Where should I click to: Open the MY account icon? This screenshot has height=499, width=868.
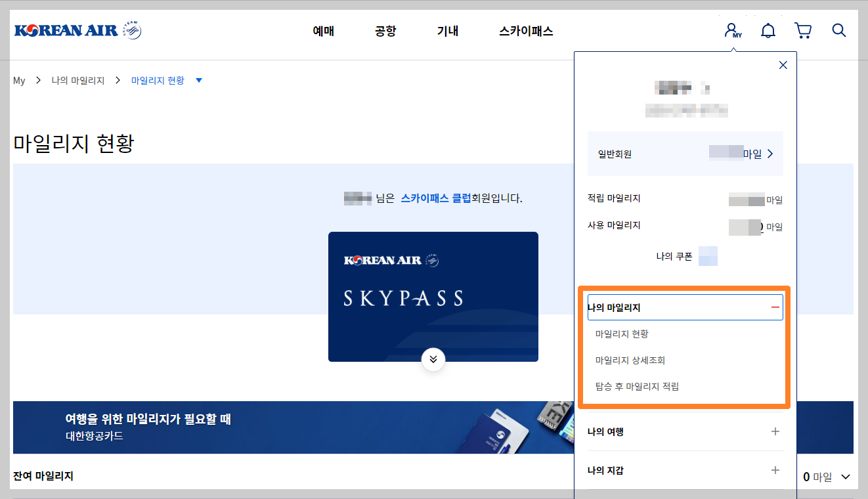tap(733, 30)
